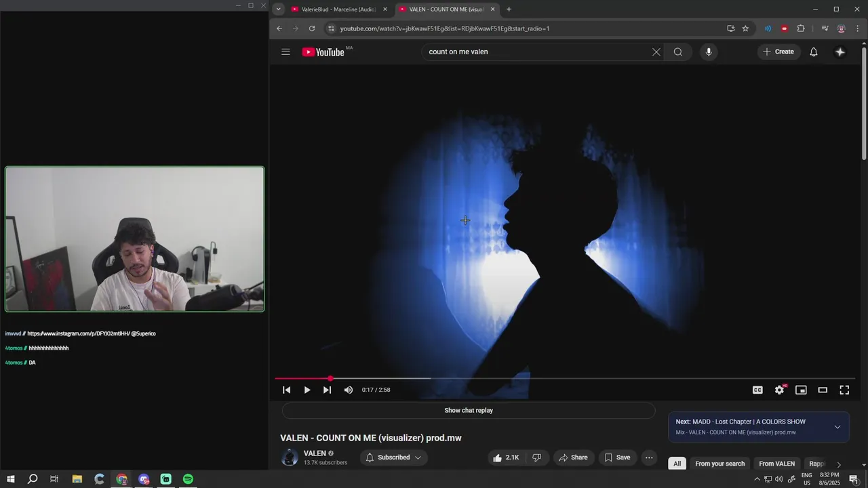Open the Chrome three-dot menu
Viewport: 868px width, 488px height.
(858, 28)
